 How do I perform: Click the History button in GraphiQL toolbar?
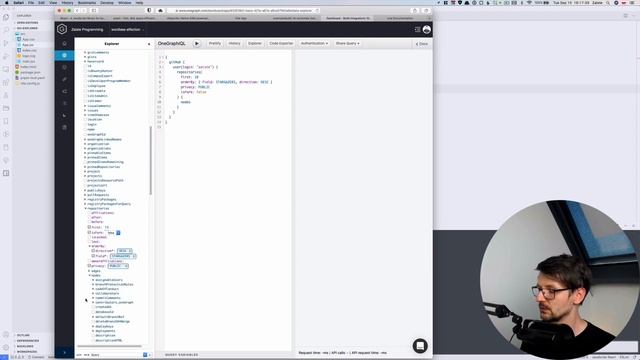click(x=234, y=43)
